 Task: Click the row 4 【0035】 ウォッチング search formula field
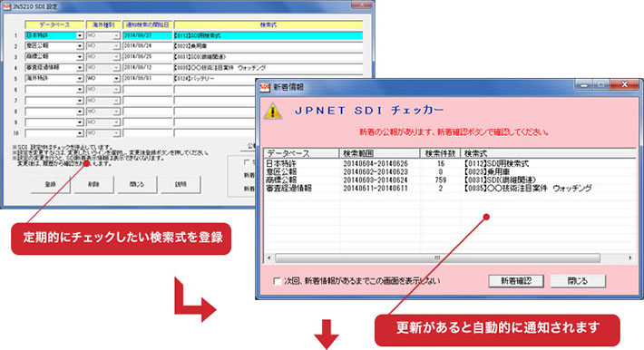coord(268,68)
